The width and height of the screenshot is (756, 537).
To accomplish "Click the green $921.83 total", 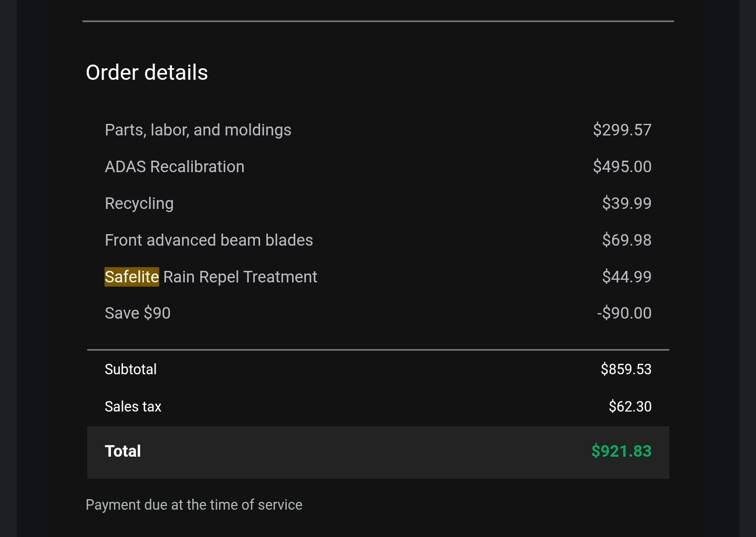I will click(x=621, y=451).
